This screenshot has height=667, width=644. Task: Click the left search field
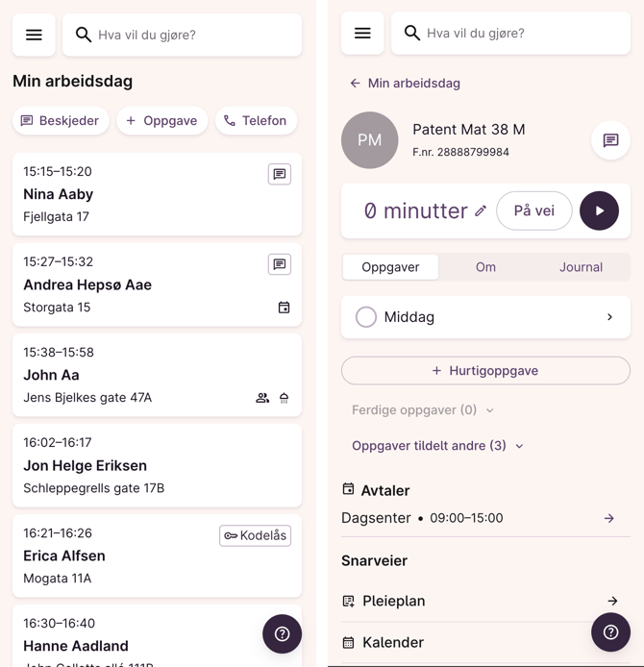[x=183, y=35]
